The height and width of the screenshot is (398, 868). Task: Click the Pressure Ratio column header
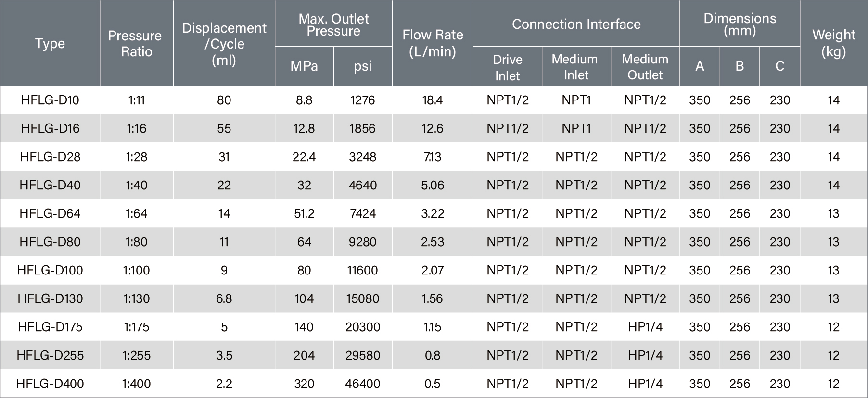point(136,43)
